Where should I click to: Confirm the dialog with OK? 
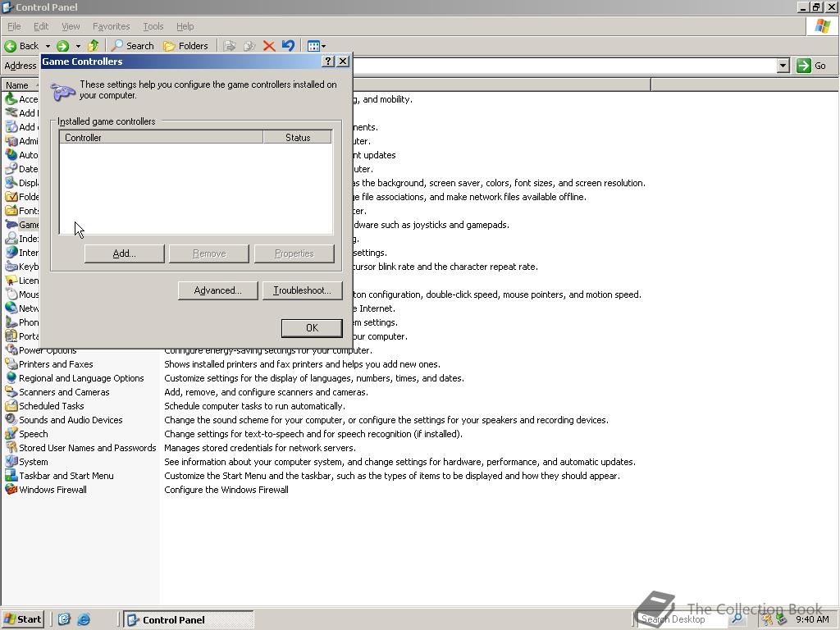pos(312,328)
